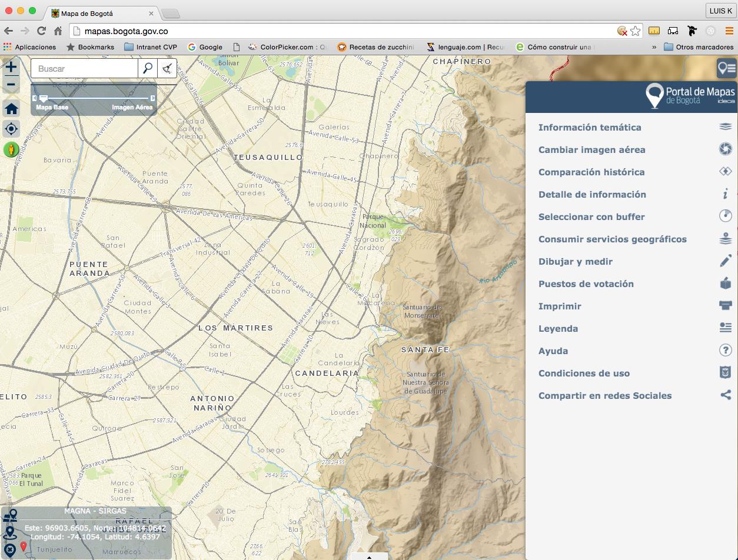
Task: Click the cookie blocked icon in address bar
Action: click(622, 31)
